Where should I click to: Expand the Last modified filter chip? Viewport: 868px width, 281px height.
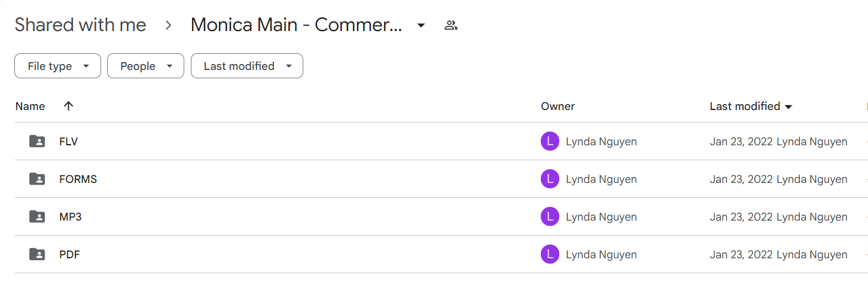click(x=247, y=66)
